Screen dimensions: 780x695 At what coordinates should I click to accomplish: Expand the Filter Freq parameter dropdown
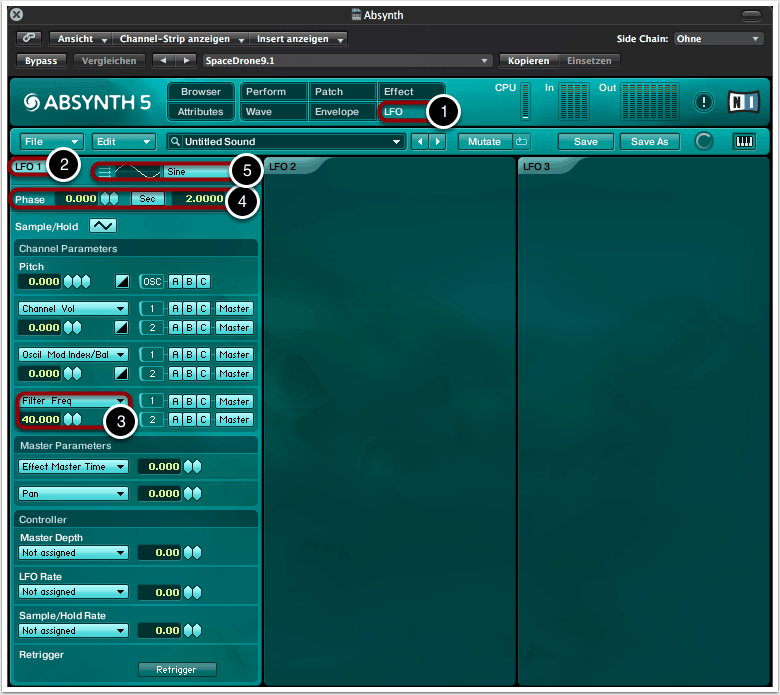(x=74, y=401)
